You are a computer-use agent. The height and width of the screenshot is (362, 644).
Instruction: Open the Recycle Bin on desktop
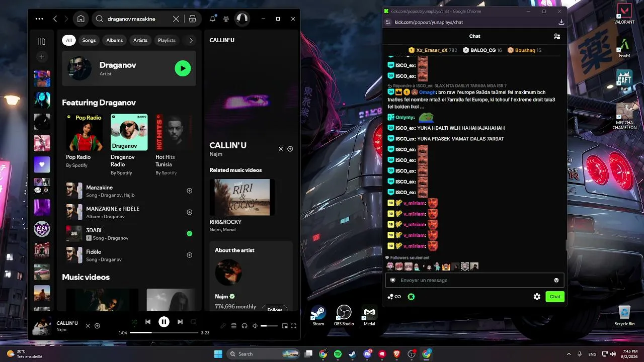[624, 315]
